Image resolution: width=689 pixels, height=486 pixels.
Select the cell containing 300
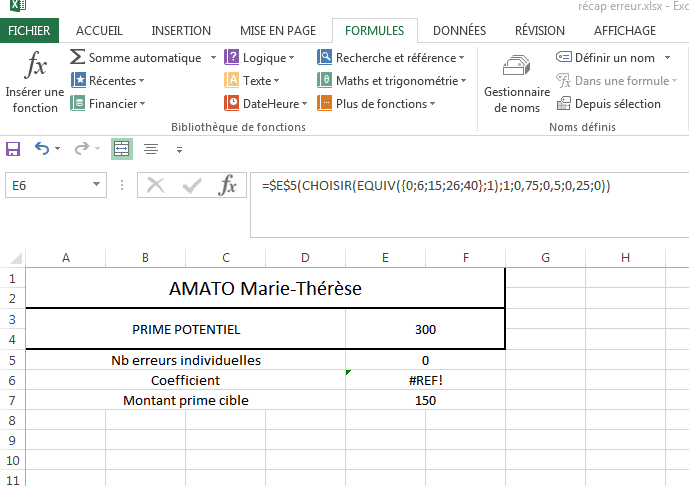[x=425, y=329]
